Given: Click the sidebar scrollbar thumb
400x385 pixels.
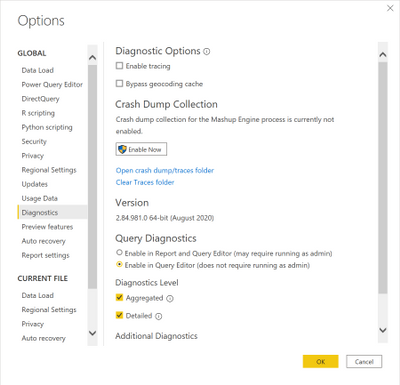Looking at the screenshot, I should (x=92, y=177).
